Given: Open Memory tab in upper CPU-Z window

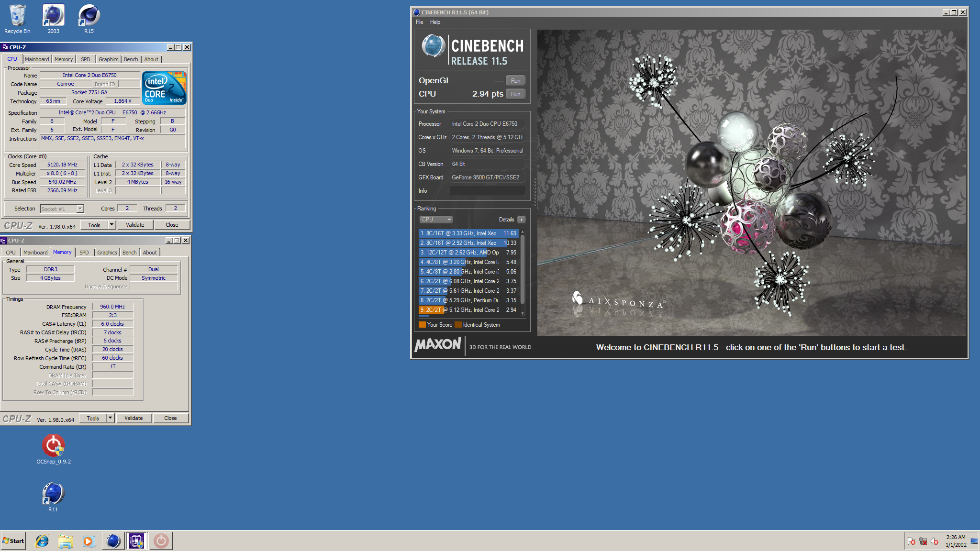Looking at the screenshot, I should (x=64, y=59).
